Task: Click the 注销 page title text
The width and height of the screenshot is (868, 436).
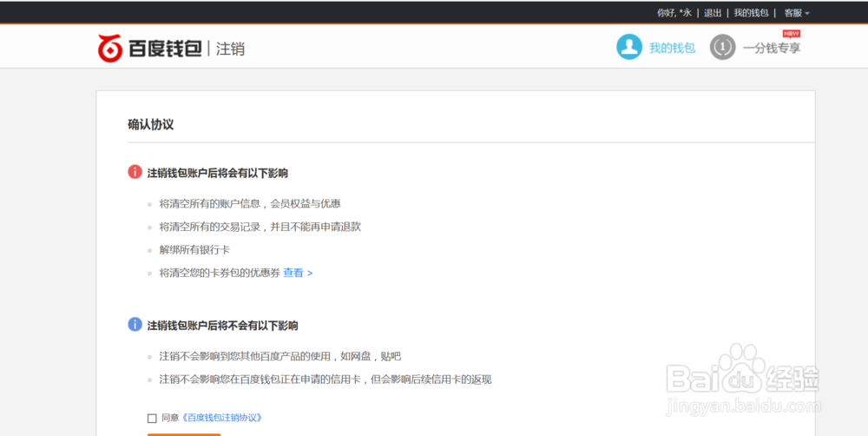Action: point(230,49)
